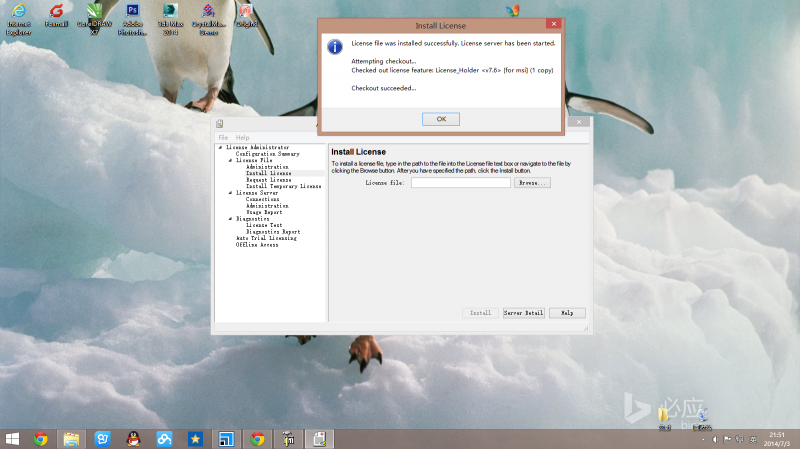Switch to License Administrator taskbar icon
Viewport: 800px width, 449px height.
319,439
